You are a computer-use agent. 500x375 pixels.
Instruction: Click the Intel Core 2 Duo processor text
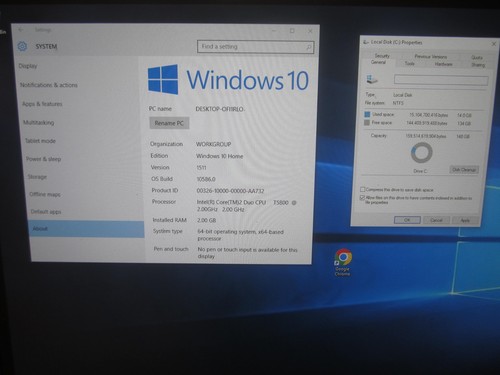pyautogui.click(x=246, y=206)
